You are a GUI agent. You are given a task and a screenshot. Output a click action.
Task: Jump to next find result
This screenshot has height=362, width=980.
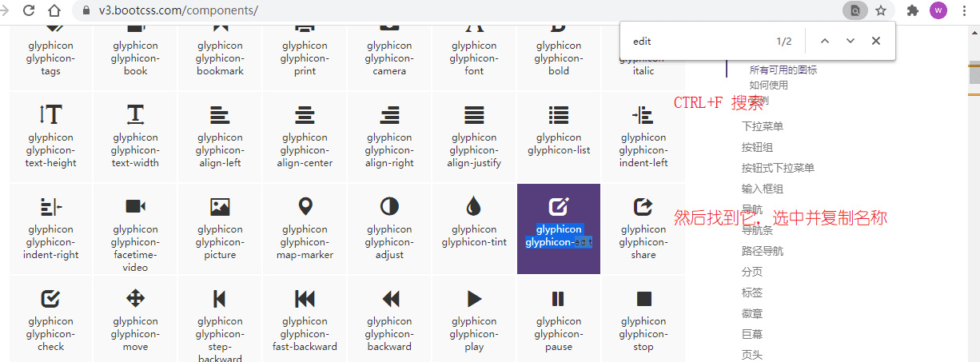click(x=851, y=41)
